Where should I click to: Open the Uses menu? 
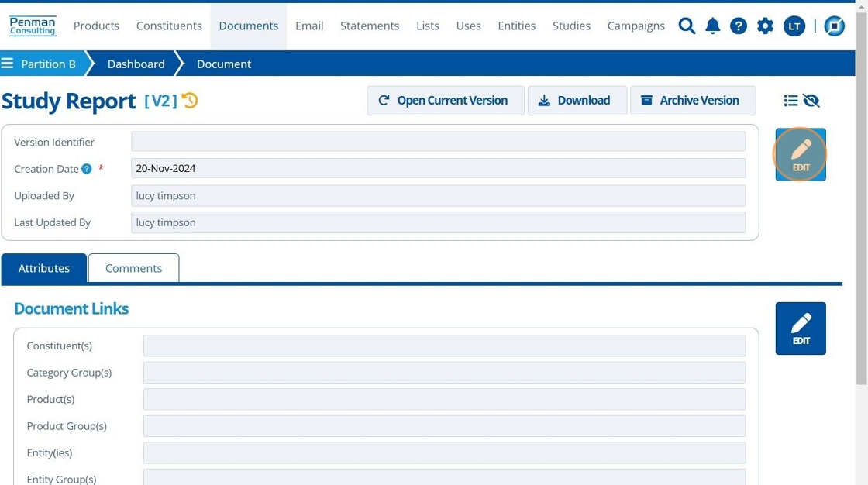468,26
